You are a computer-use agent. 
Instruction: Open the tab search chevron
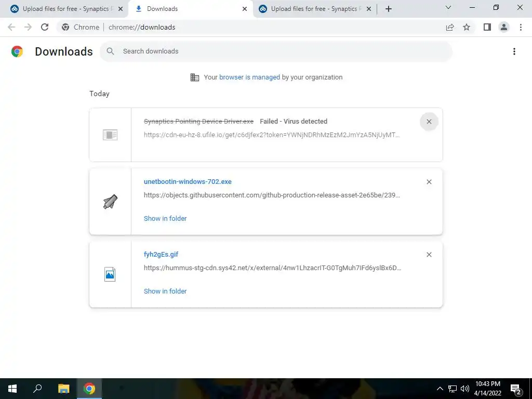[x=448, y=7]
